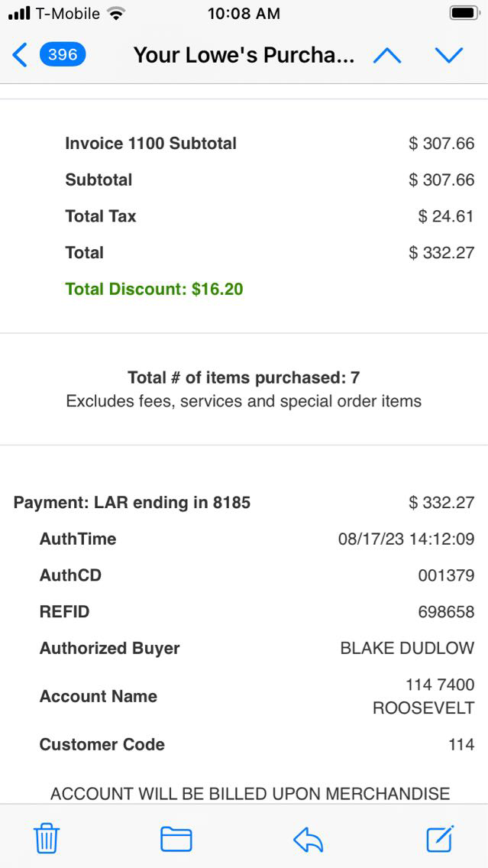Tap the Authorized Buyer name BLAKE DUDLOW
The width and height of the screenshot is (488, 868).
pos(407,649)
